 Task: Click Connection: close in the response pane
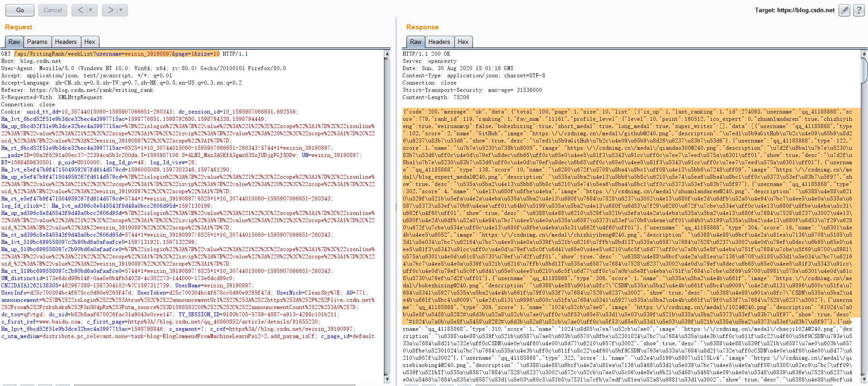[x=429, y=83]
